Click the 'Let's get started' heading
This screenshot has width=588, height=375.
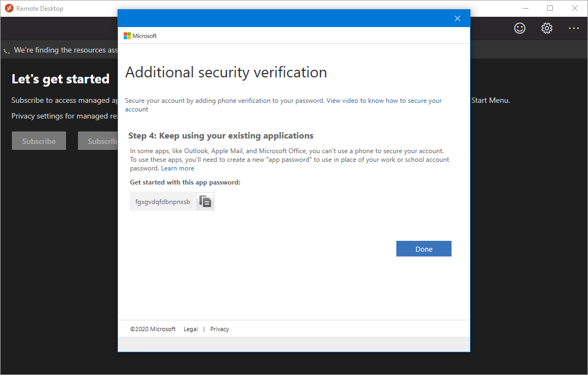coord(61,79)
